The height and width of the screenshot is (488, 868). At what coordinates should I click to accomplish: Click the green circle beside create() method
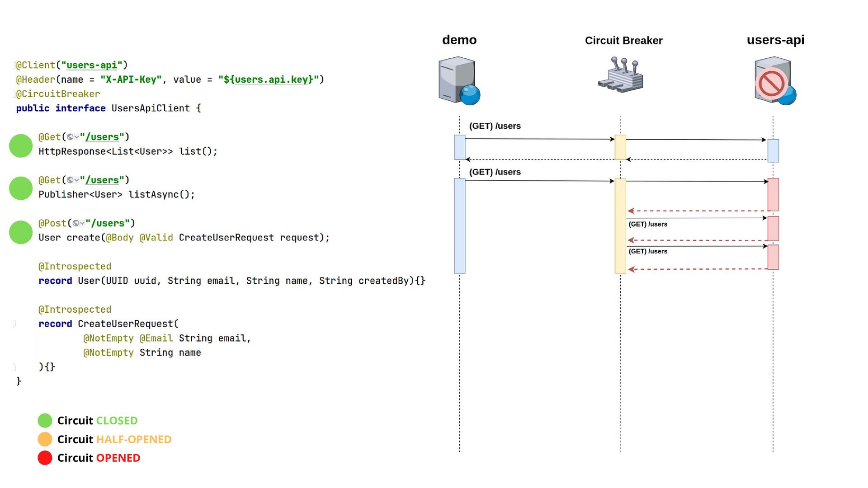[21, 232]
